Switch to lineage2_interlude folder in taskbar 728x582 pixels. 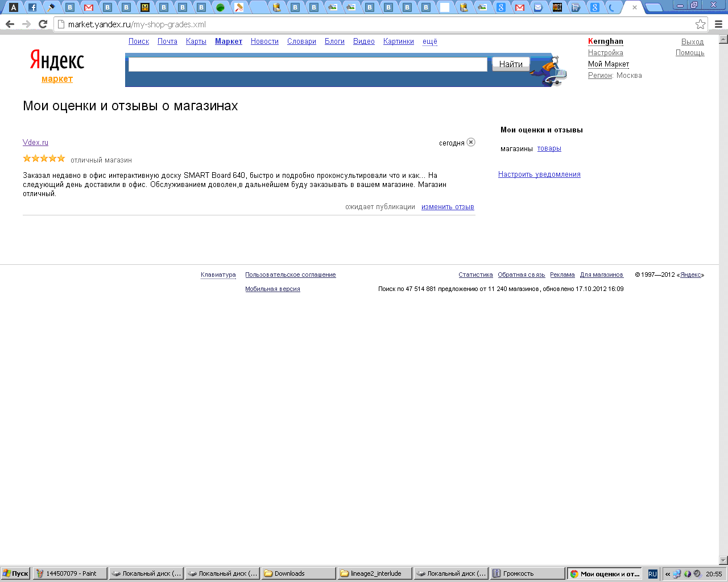tap(375, 573)
